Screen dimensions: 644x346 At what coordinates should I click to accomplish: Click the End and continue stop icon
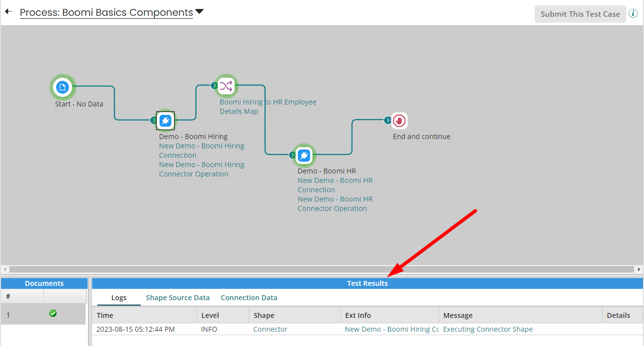point(399,120)
